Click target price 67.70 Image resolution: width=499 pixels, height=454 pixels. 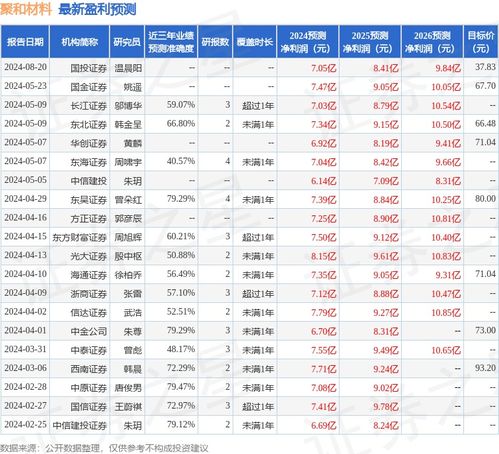pyautogui.click(x=485, y=86)
